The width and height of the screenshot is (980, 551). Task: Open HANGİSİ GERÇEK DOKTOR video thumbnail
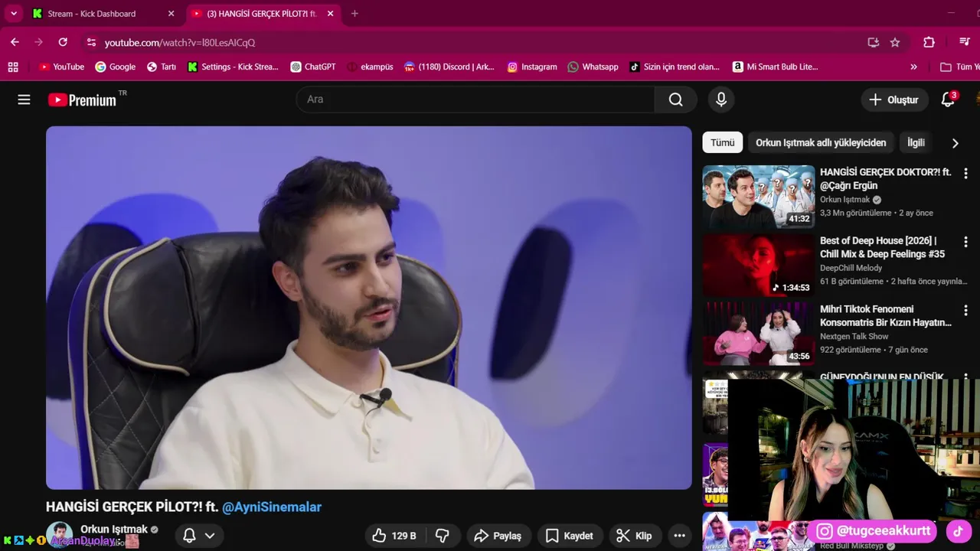(759, 197)
